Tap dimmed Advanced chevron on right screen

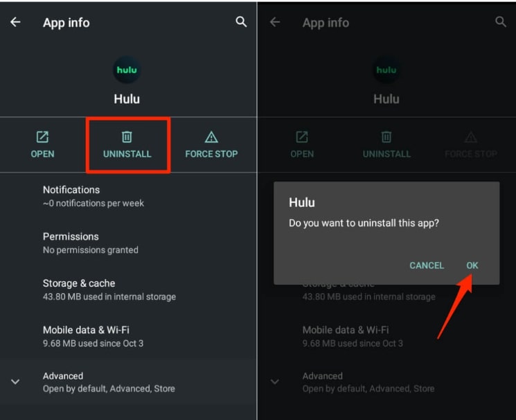pos(274,382)
